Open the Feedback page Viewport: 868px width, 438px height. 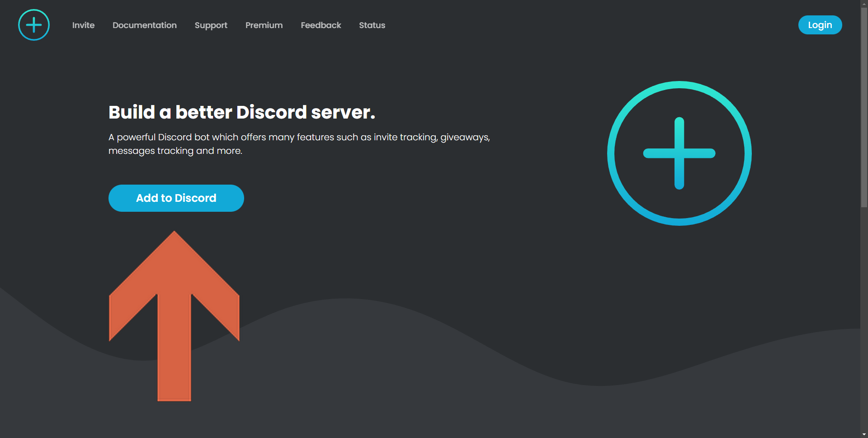click(321, 25)
